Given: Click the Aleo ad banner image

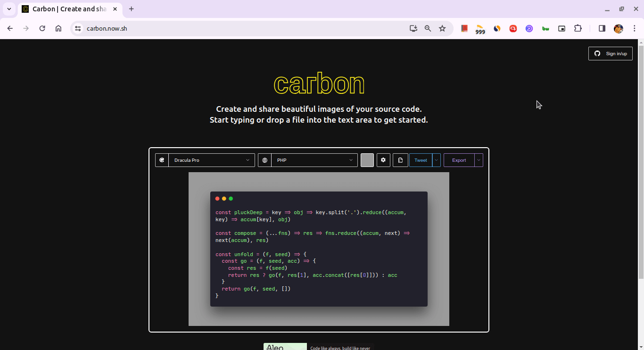Looking at the screenshot, I should pyautogui.click(x=285, y=347).
